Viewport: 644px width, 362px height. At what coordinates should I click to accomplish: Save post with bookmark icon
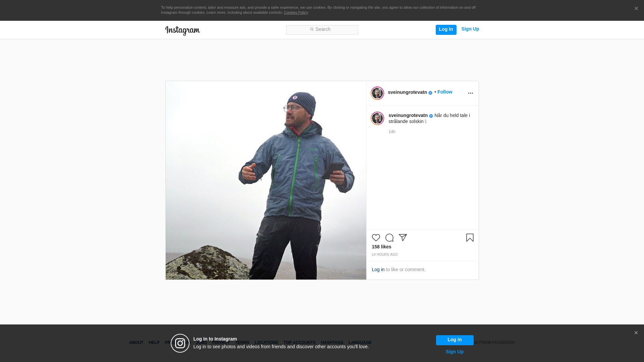pyautogui.click(x=470, y=238)
